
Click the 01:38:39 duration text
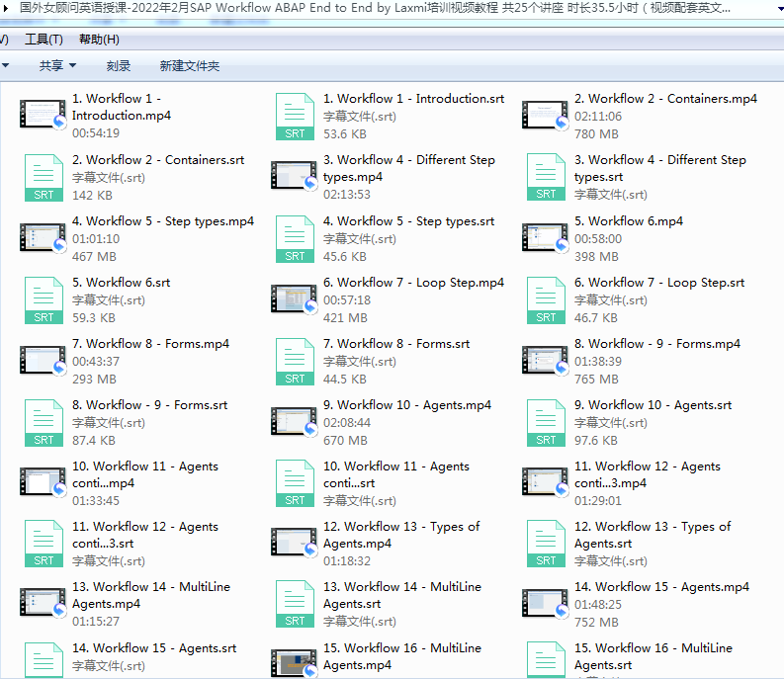coord(597,362)
